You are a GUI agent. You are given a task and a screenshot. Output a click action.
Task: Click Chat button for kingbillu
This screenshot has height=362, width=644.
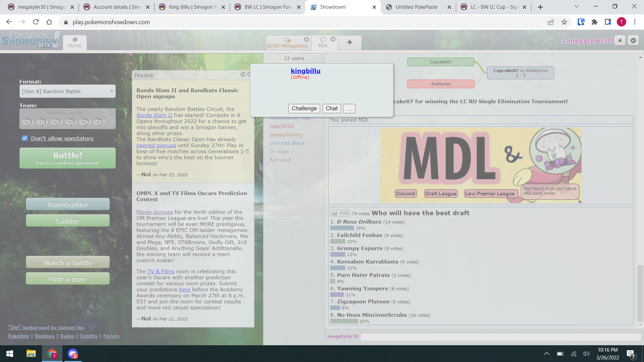click(x=332, y=109)
